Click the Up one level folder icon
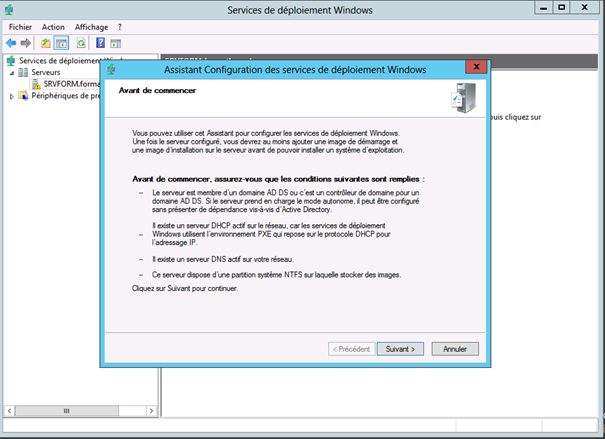605x439 pixels. pyautogui.click(x=46, y=43)
